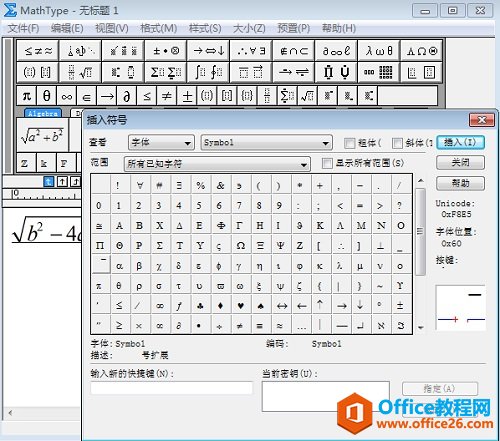Open the boxes templates palette
The image size is (500, 441).
click(421, 72)
